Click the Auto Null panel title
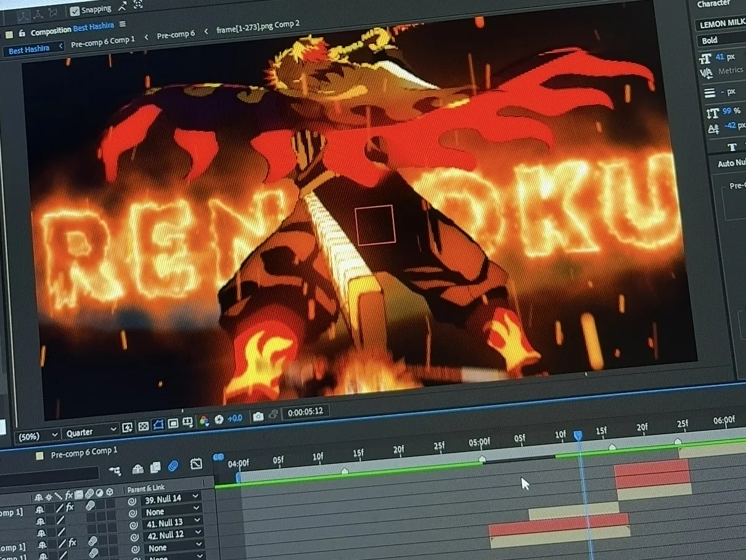 [x=732, y=163]
